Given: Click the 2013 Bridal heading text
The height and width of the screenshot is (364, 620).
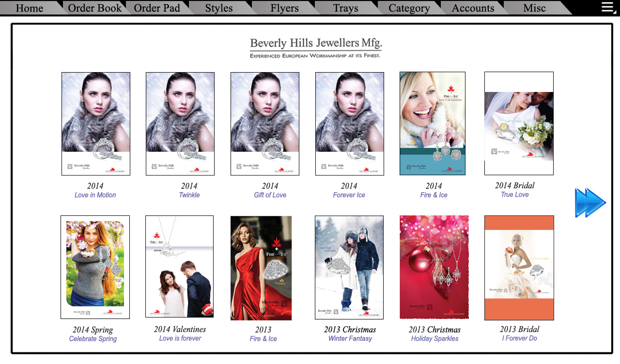Looking at the screenshot, I should coord(520,329).
